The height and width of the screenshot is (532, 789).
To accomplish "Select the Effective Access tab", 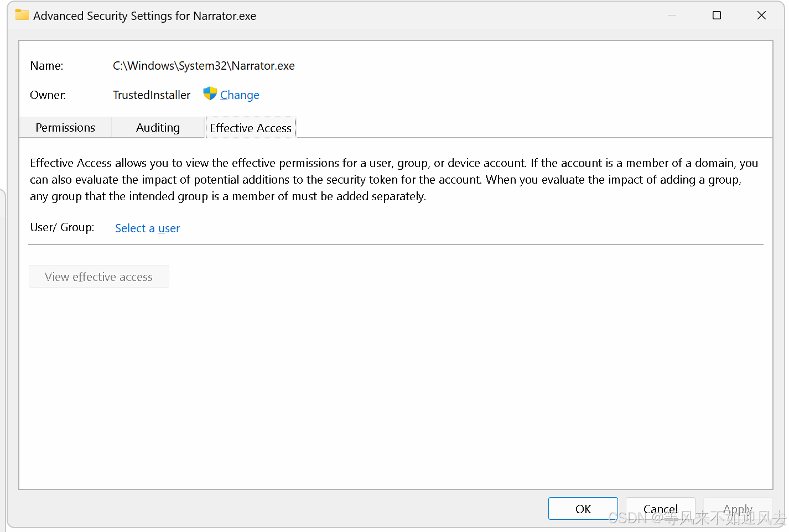I will 251,128.
